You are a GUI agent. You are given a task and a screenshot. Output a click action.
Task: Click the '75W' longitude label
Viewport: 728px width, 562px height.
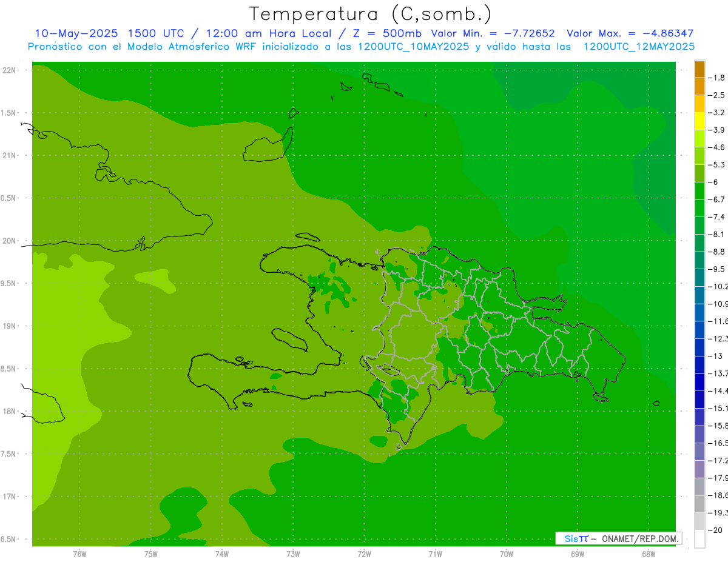click(151, 554)
